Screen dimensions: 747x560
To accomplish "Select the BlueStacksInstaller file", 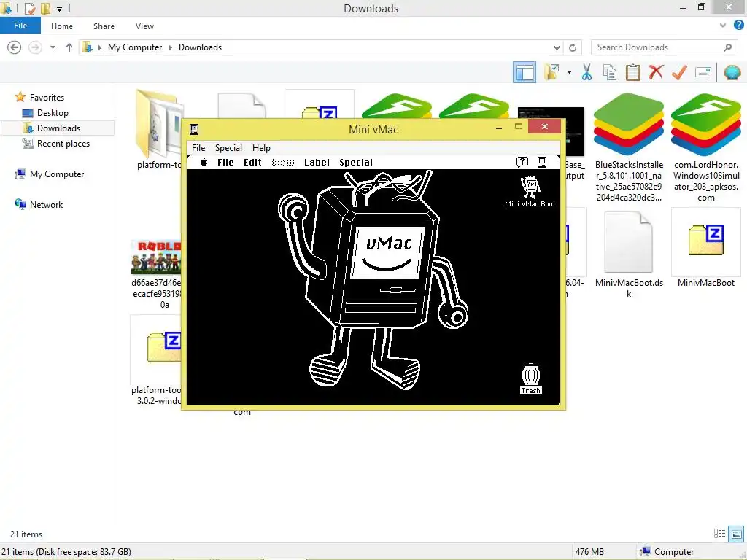I will [629, 147].
